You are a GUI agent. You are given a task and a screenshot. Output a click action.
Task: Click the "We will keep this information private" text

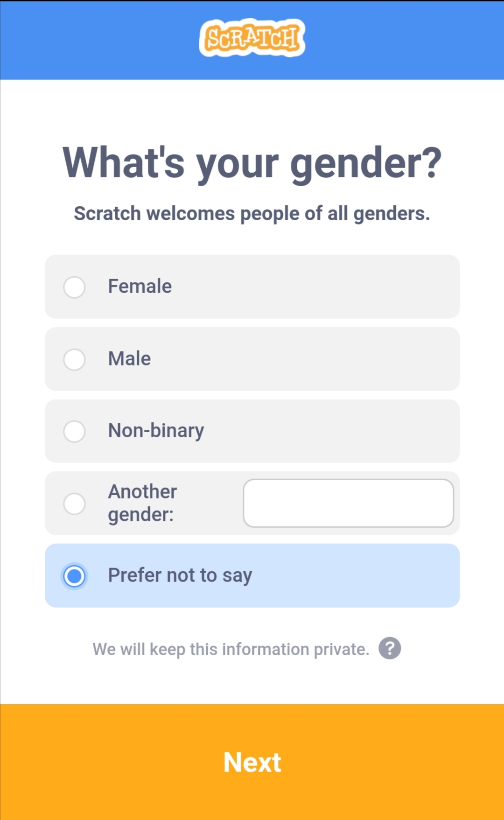tap(231, 649)
